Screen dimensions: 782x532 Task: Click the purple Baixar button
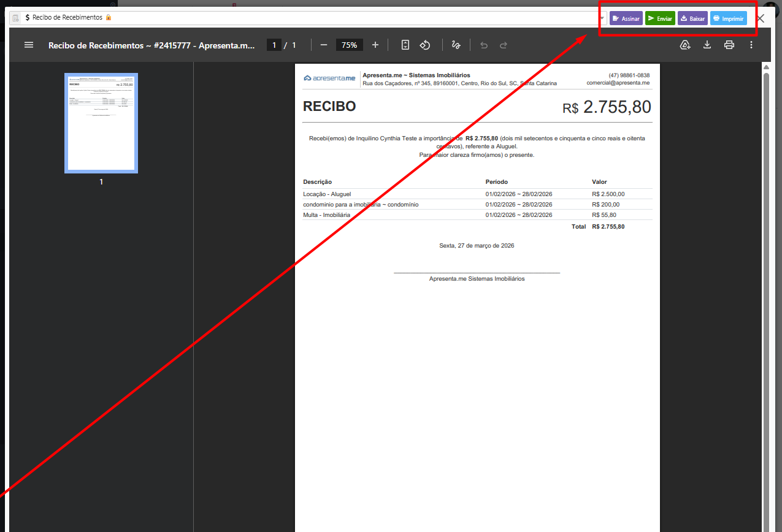coord(692,18)
